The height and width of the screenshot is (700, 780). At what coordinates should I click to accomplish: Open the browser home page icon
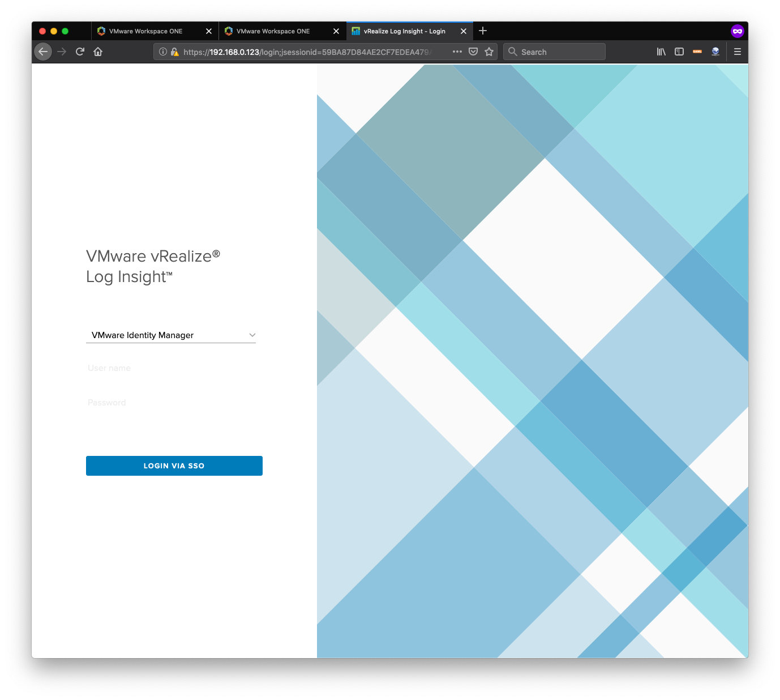click(x=98, y=52)
